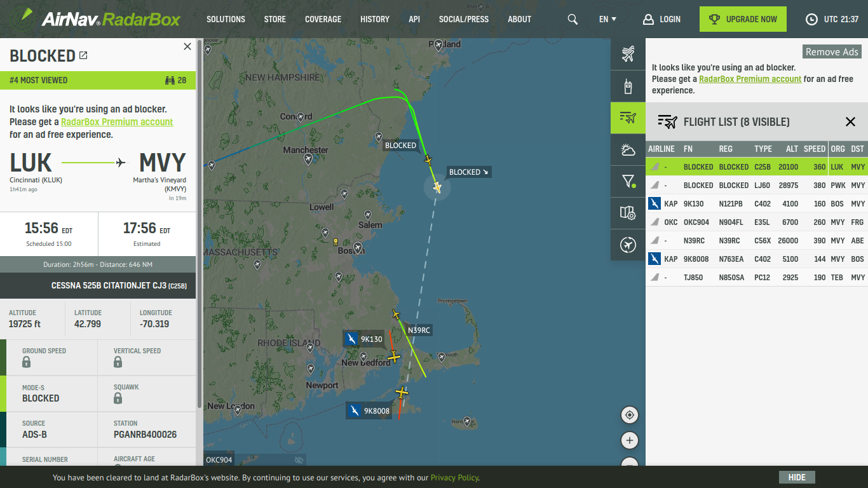Open the radio/ATC sidebar icon
868x488 pixels.
[628, 86]
